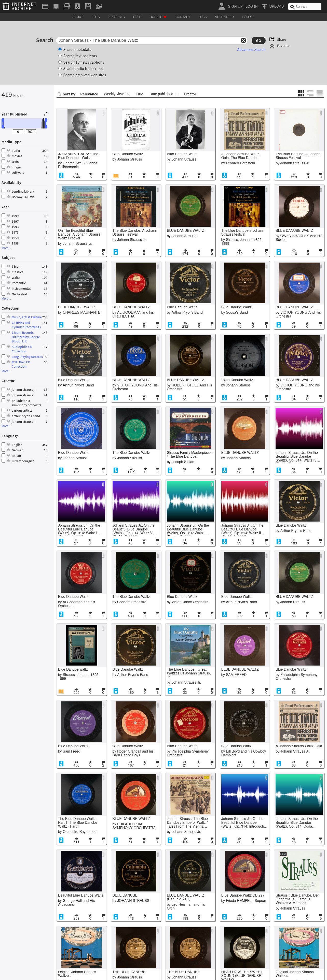Check the Classical subject box
This screenshot has height=980, width=327.
coord(3,272)
